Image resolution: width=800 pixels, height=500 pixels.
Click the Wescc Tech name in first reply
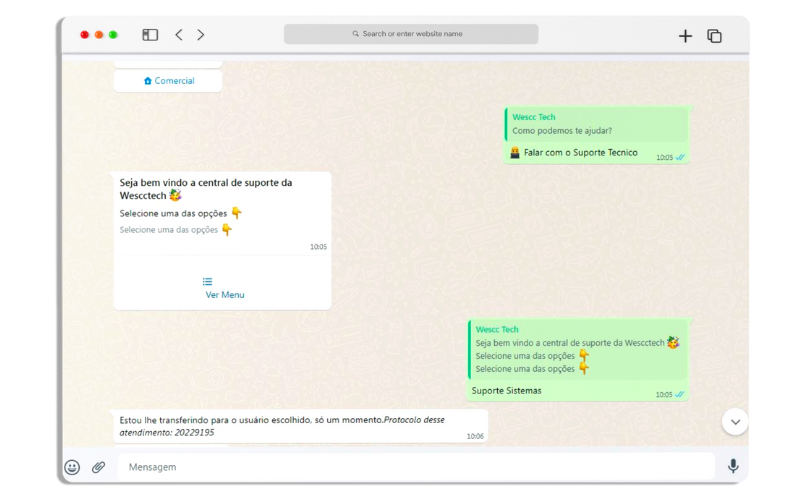[534, 117]
